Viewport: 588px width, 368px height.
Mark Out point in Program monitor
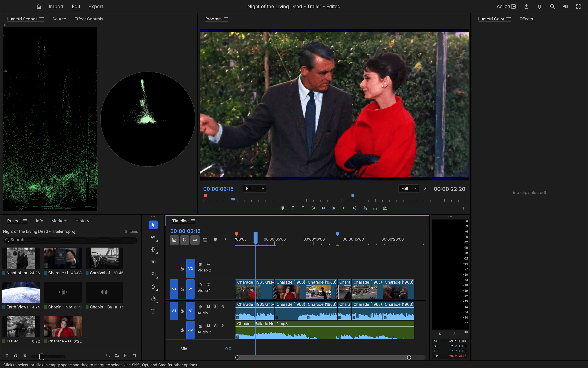[x=303, y=208]
